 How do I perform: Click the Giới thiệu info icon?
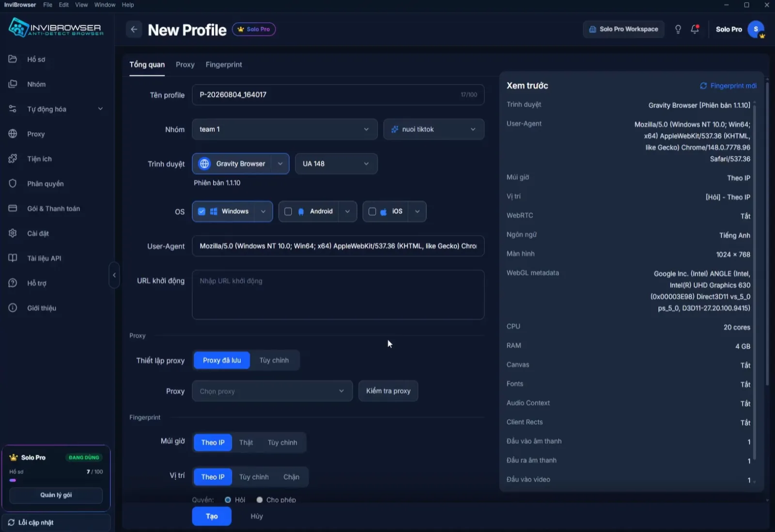pyautogui.click(x=13, y=308)
